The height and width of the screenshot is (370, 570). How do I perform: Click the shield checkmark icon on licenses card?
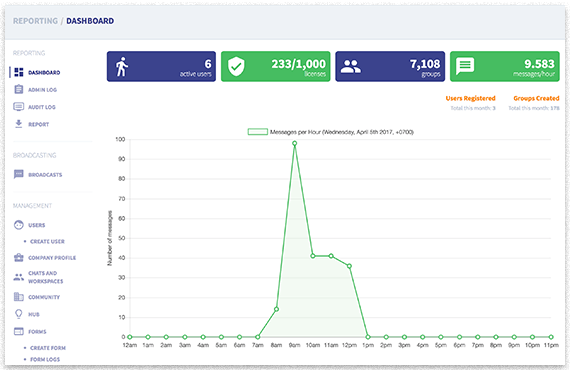pyautogui.click(x=236, y=67)
